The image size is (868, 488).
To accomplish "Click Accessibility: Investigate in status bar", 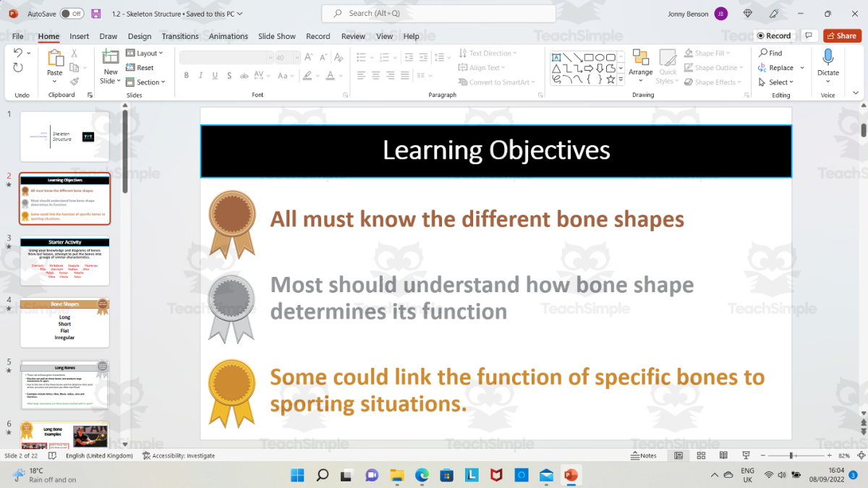I will pos(179,455).
